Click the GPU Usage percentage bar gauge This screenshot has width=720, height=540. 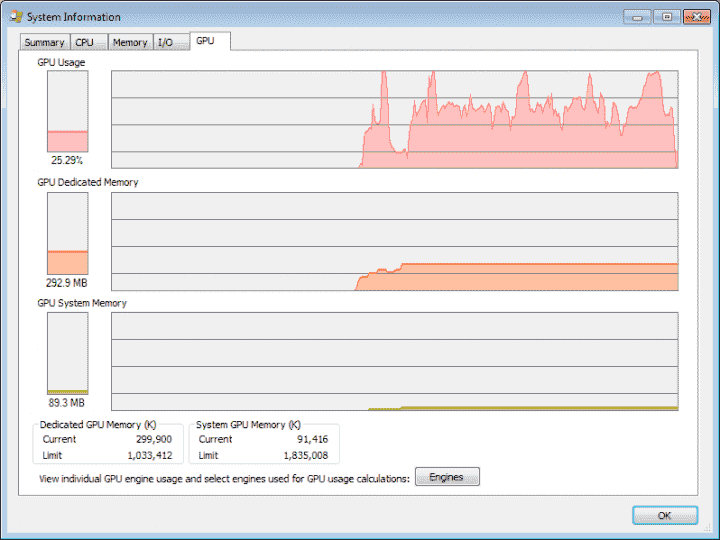coord(68,111)
